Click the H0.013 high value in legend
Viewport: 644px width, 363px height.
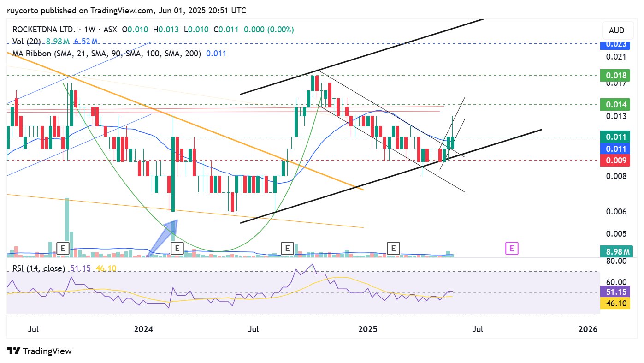pyautogui.click(x=165, y=30)
